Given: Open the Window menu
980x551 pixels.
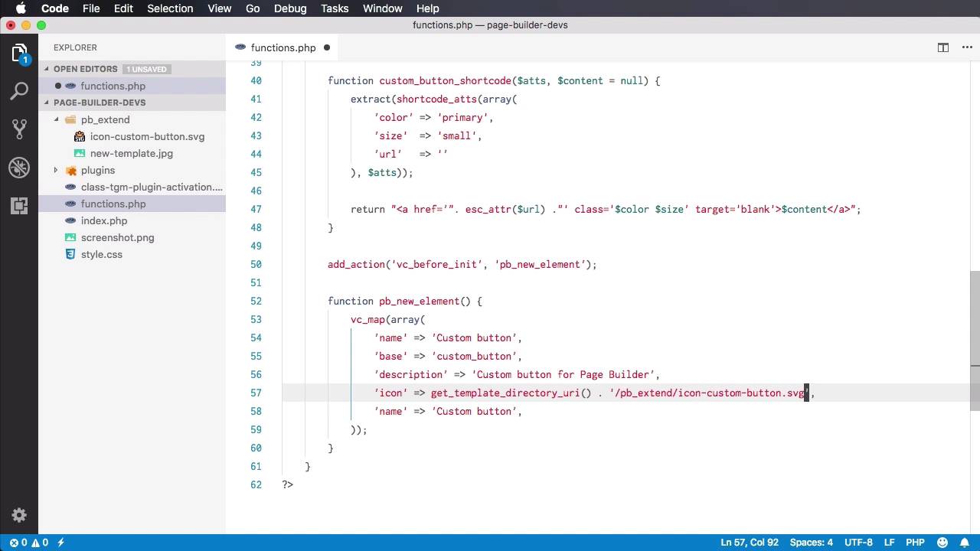Looking at the screenshot, I should 382,8.
